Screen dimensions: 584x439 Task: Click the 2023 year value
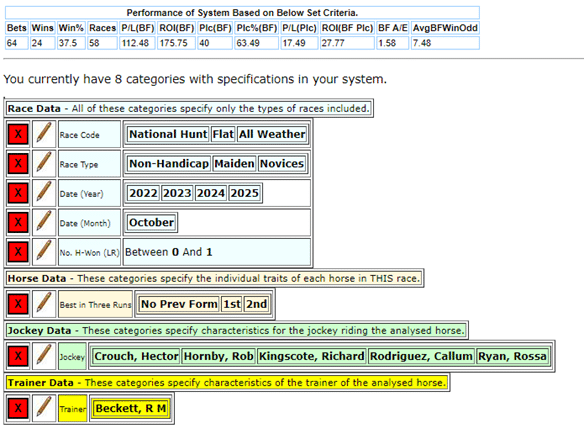click(x=177, y=193)
